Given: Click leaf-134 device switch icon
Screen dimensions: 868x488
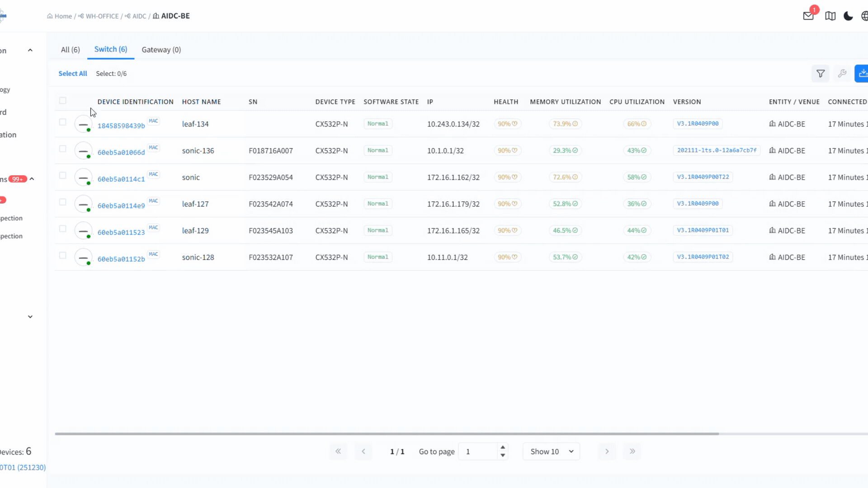Looking at the screenshot, I should [x=83, y=124].
